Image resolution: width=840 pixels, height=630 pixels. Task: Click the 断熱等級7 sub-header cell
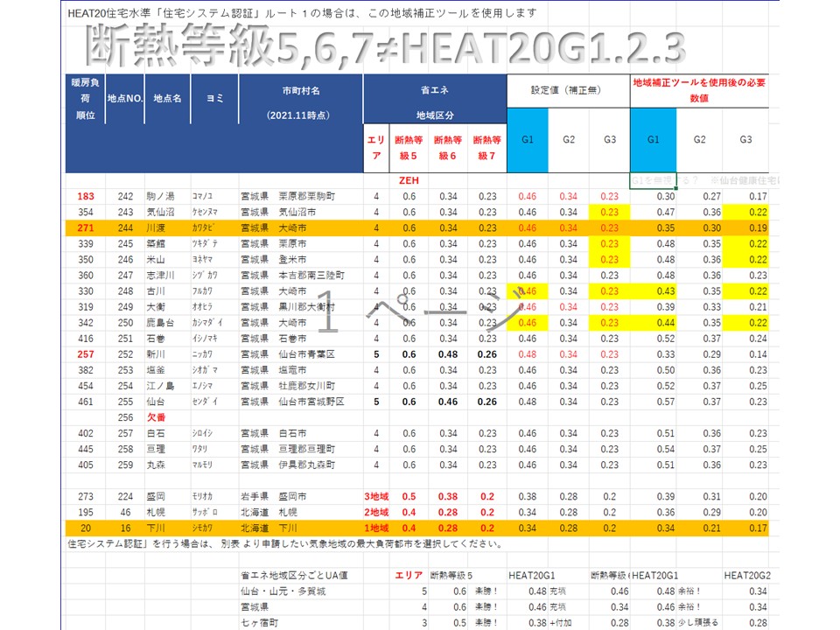pos(487,147)
